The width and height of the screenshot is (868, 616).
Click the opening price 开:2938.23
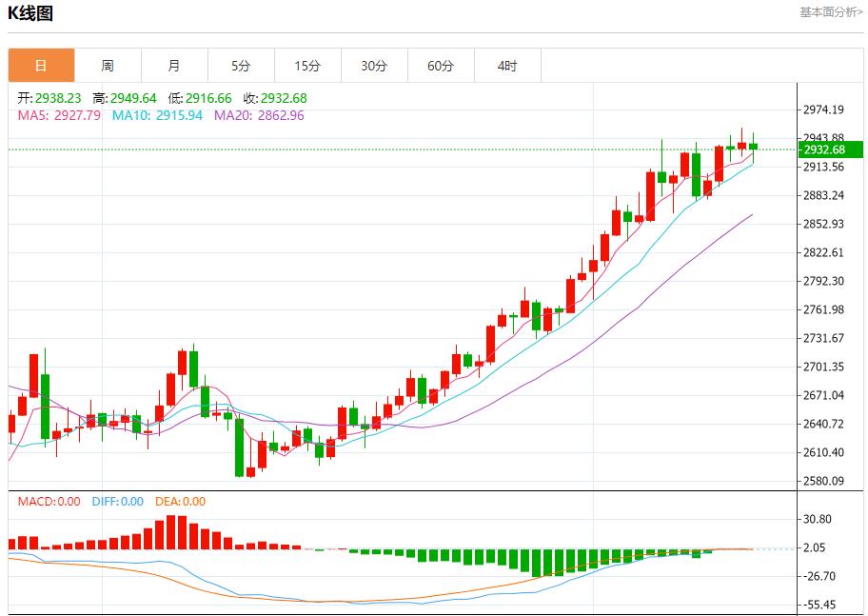[49, 98]
